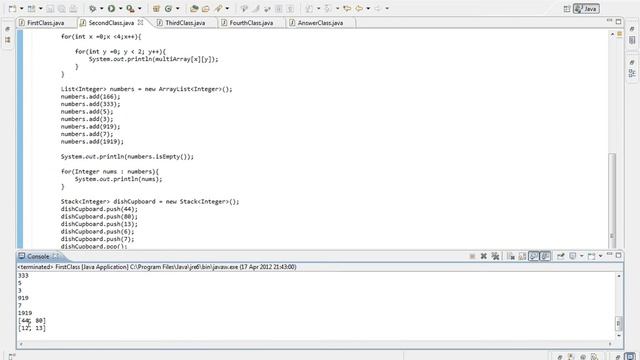Open the Open Console dropdown arrow
This screenshot has height=360, width=640.
[x=600, y=256]
